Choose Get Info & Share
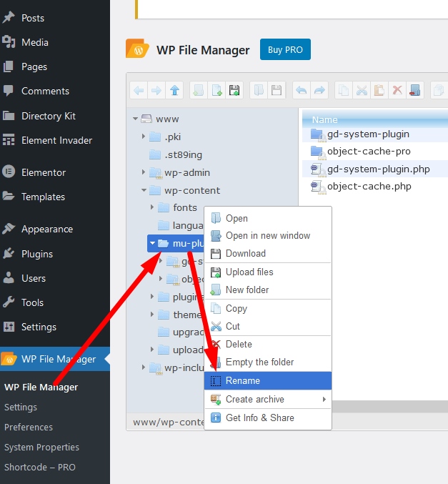448x484 pixels. (x=268, y=418)
